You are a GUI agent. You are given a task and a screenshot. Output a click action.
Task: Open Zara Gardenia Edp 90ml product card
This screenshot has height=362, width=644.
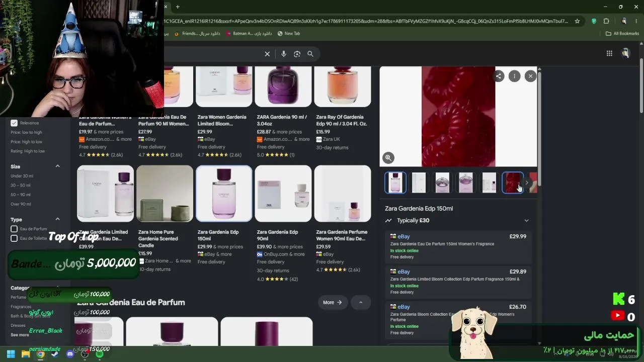click(x=283, y=224)
